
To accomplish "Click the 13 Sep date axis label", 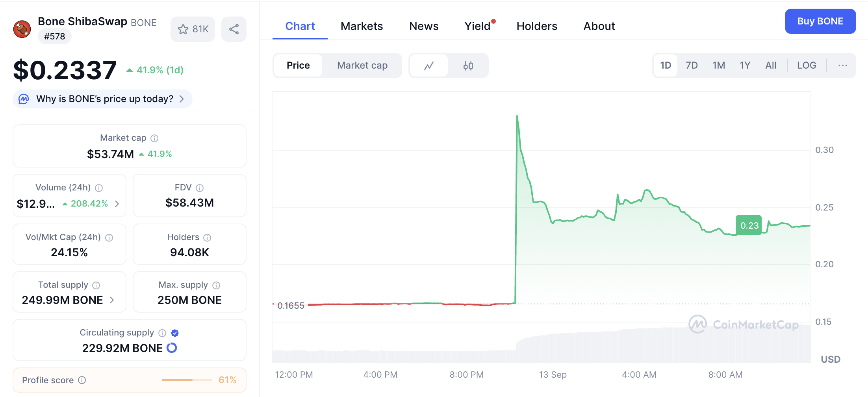I will coord(553,375).
